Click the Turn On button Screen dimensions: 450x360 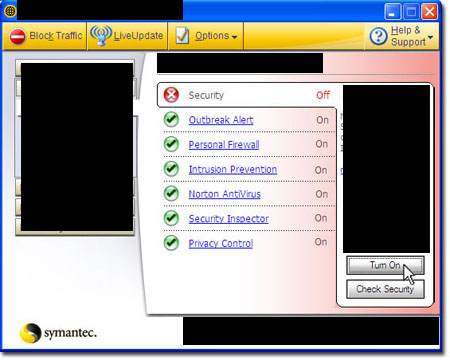click(x=385, y=265)
